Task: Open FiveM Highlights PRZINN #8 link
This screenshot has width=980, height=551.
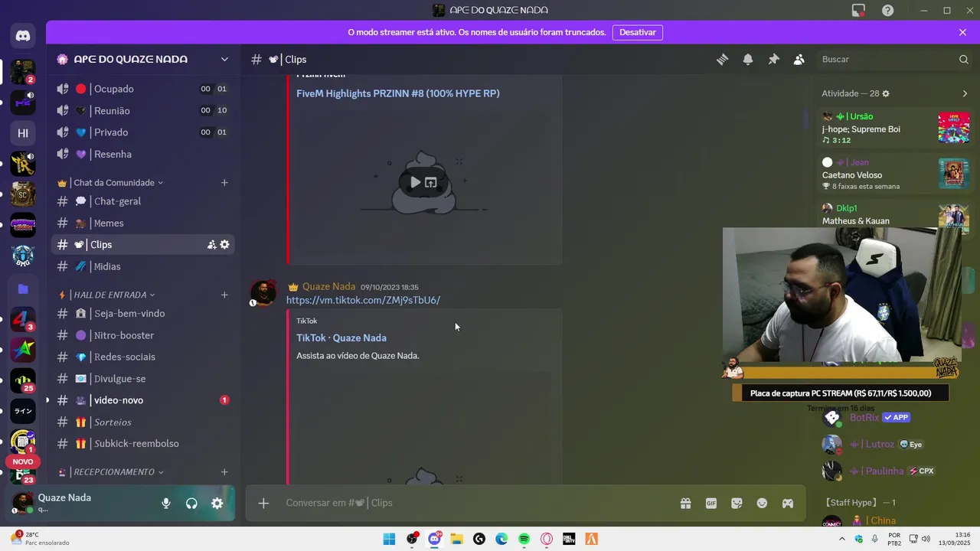Action: (x=398, y=93)
